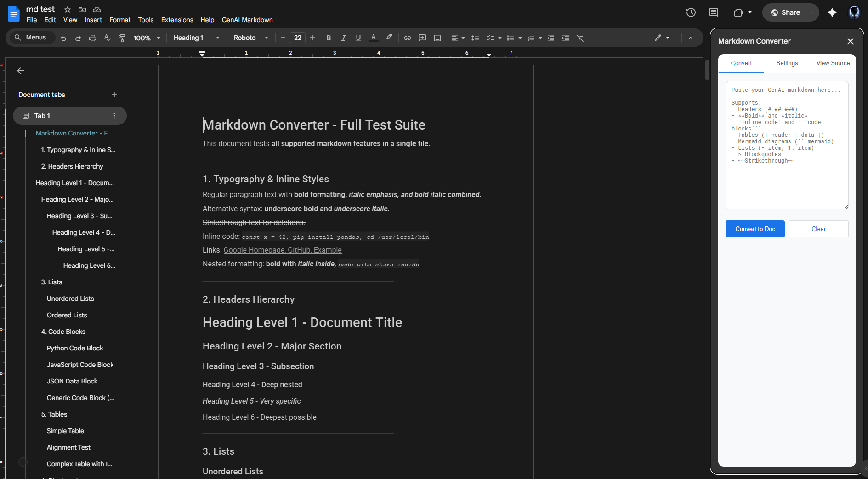Open the zoom 100% dropdown
Viewport: 868px width, 479px height.
[147, 38]
